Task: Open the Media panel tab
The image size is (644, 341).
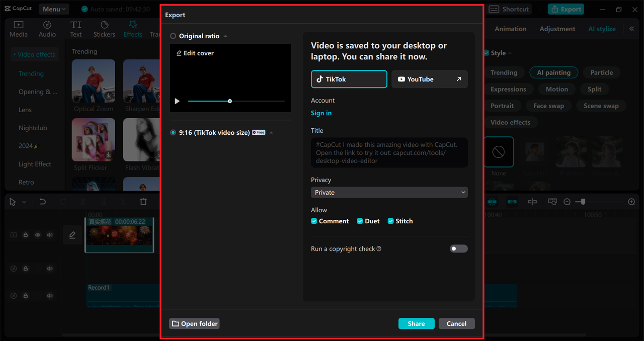Action: (19, 29)
